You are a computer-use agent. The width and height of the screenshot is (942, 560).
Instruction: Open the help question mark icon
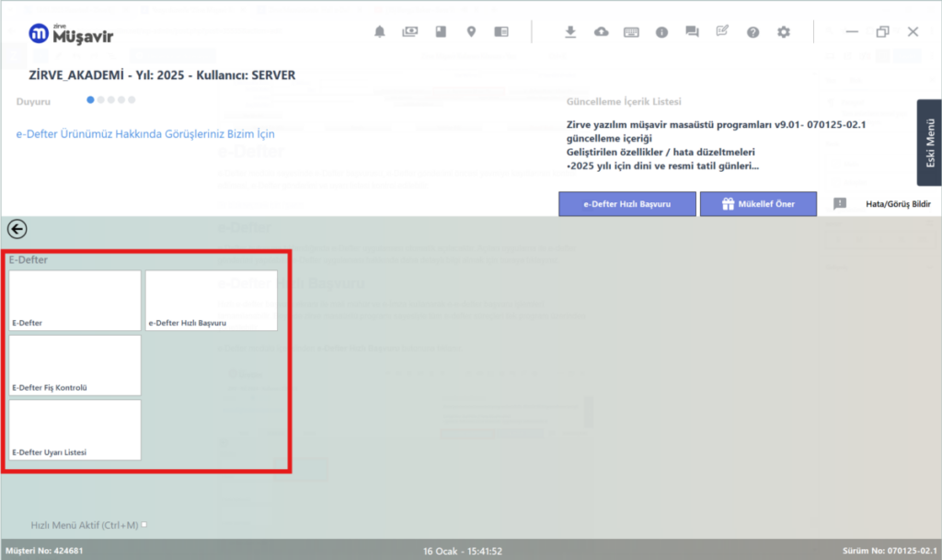coord(752,32)
